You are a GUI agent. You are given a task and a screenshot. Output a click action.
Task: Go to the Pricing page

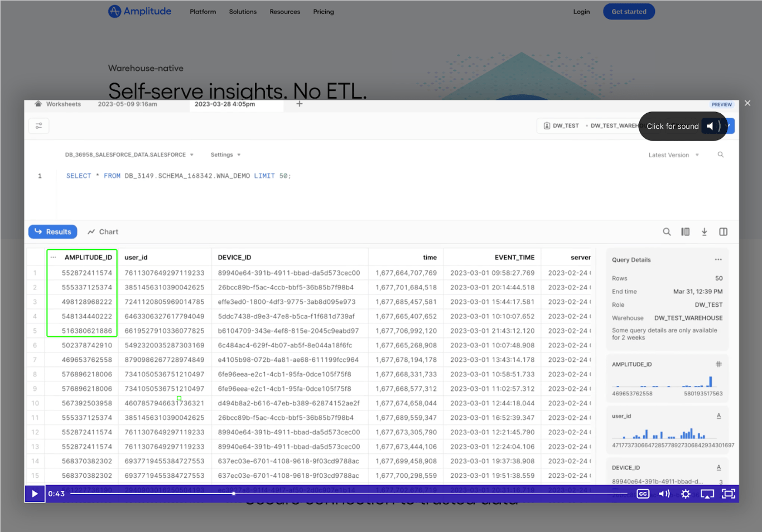[x=324, y=12]
